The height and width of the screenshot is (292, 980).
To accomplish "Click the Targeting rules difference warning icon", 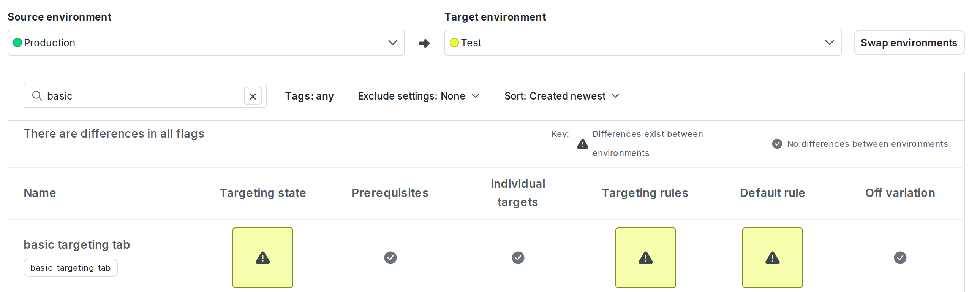I will 645,258.
